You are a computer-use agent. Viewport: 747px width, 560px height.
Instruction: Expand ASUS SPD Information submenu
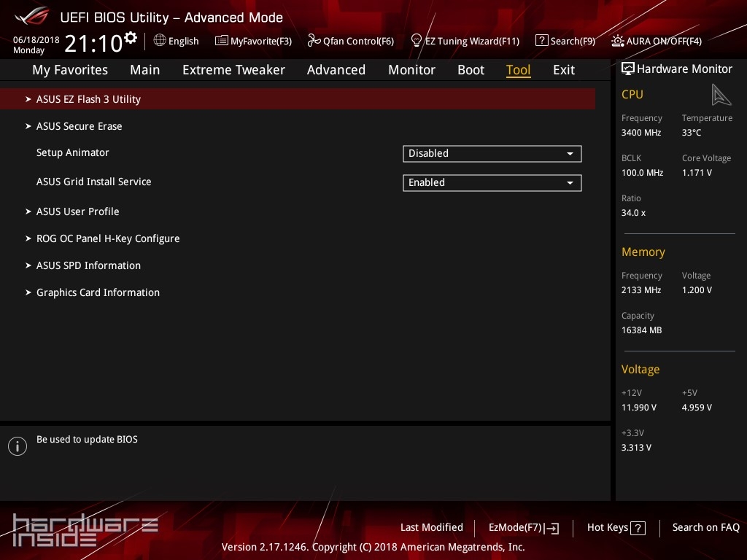click(x=88, y=265)
